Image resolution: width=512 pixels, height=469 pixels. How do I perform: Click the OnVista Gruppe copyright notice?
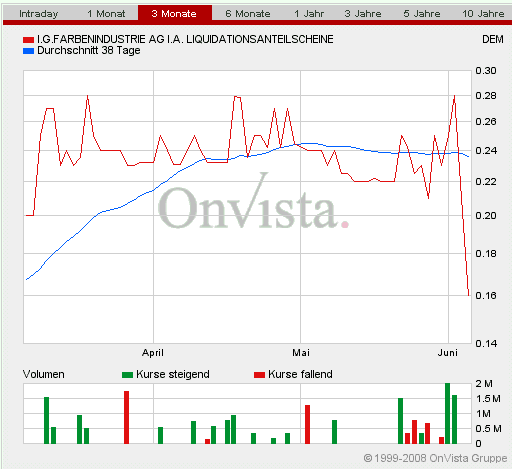[x=435, y=458]
